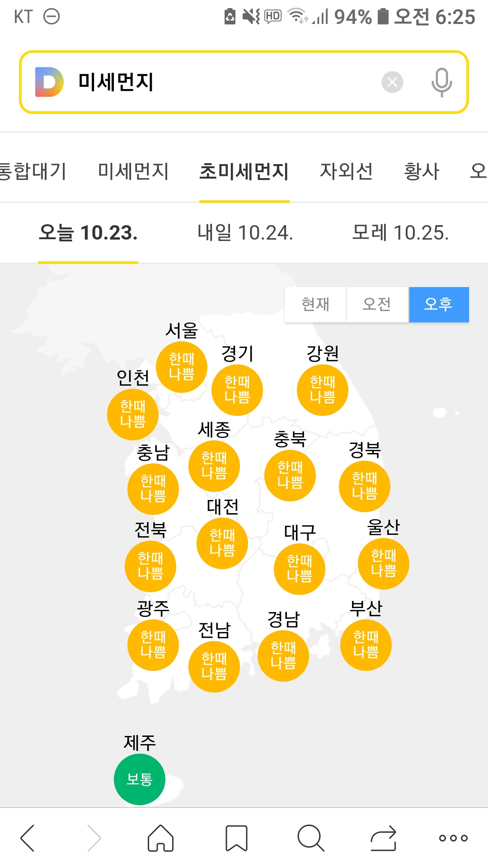
Task: Switch map to 오전 forecast
Action: click(x=377, y=304)
